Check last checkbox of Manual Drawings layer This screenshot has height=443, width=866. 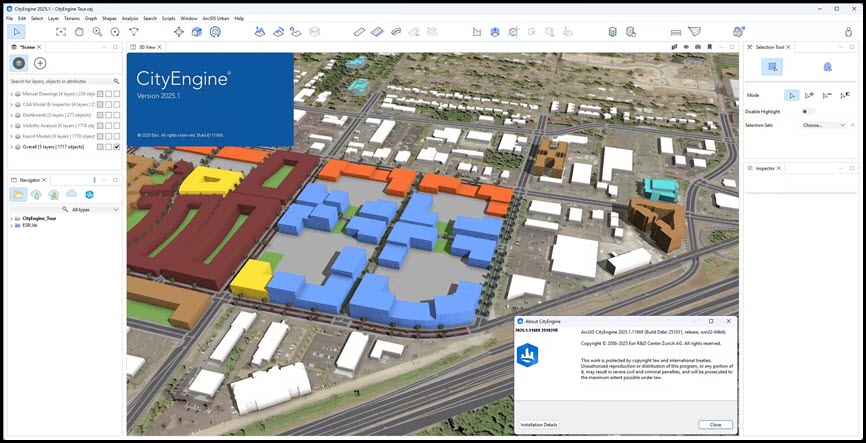tap(117, 94)
